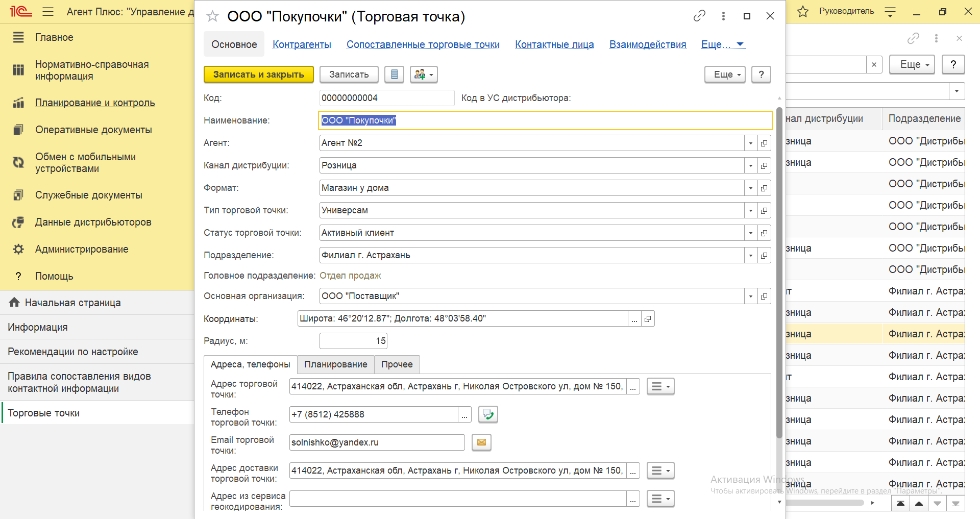Screen dimensions: 980x519
Task: Click the Наименование input field
Action: click(x=545, y=120)
